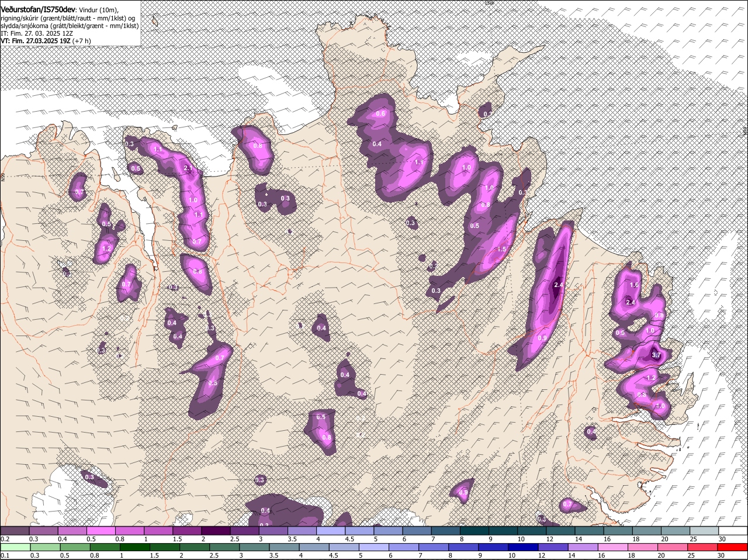748x560 pixels.
Task: Select the darkest purple 2–2.5 upper scale swatch
Action: (216, 531)
